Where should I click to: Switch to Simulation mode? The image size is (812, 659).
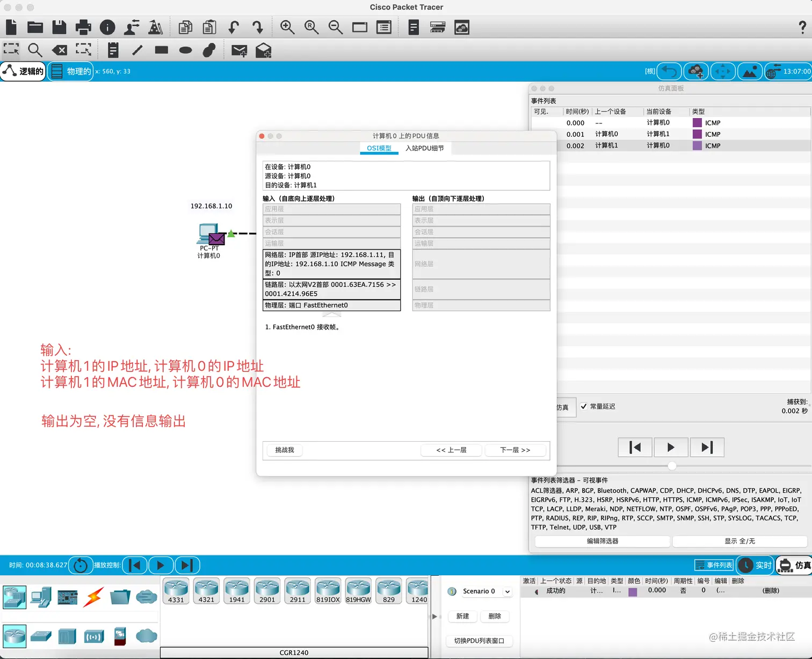pyautogui.click(x=795, y=565)
